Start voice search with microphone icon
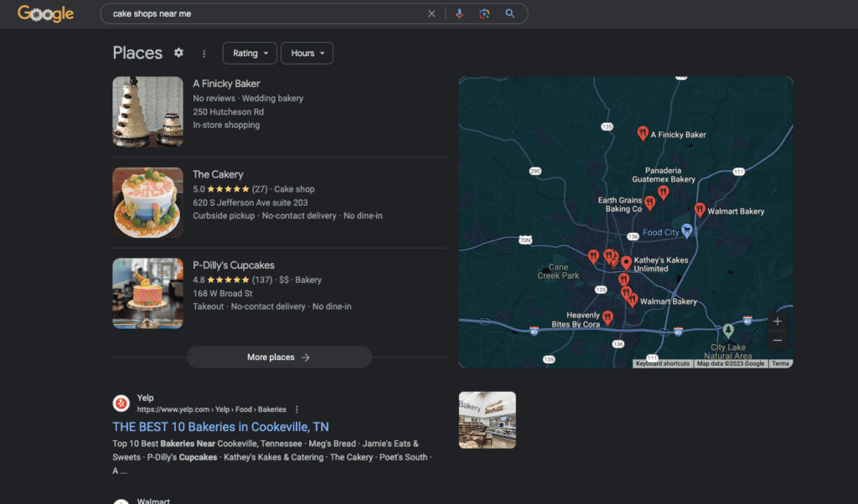The width and height of the screenshot is (858, 504). [459, 13]
